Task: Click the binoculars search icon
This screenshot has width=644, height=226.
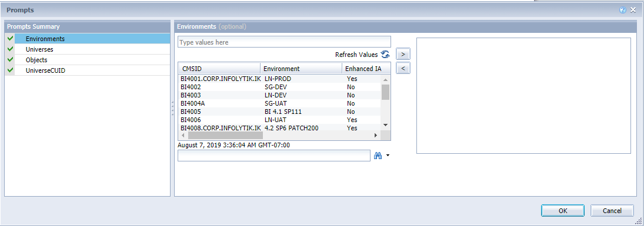Action: coord(378,156)
